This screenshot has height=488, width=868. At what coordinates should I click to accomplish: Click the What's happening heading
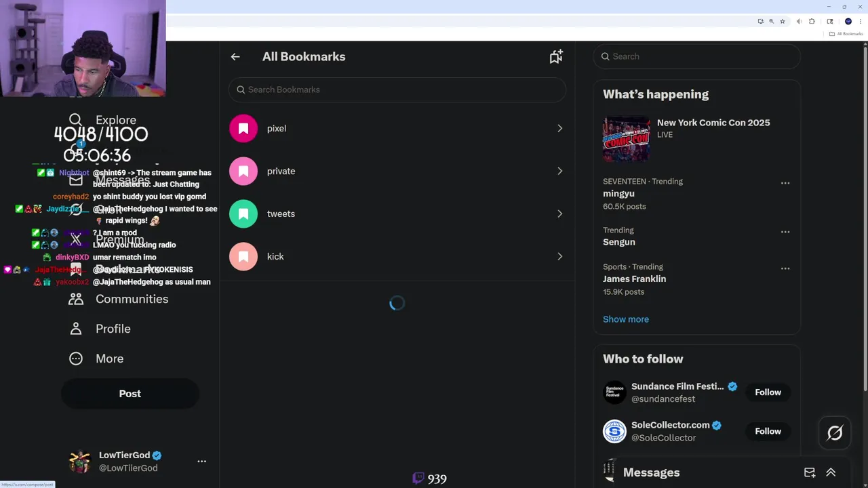coord(656,94)
